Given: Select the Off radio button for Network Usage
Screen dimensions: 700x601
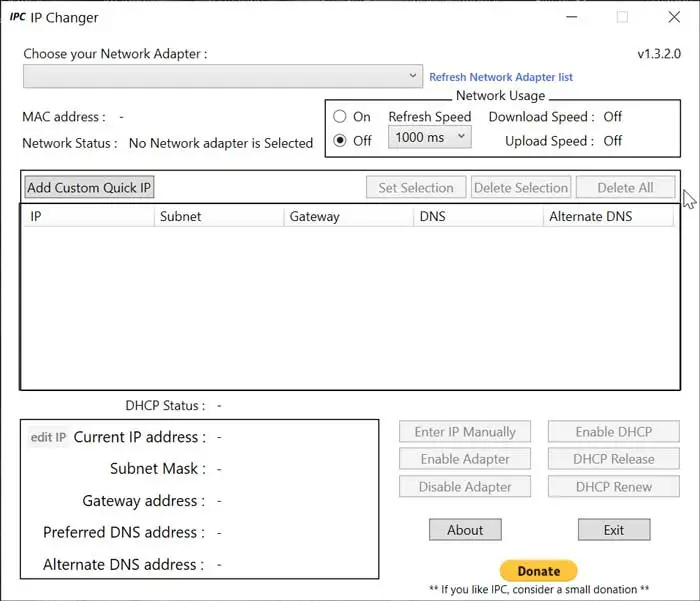Looking at the screenshot, I should pos(340,141).
